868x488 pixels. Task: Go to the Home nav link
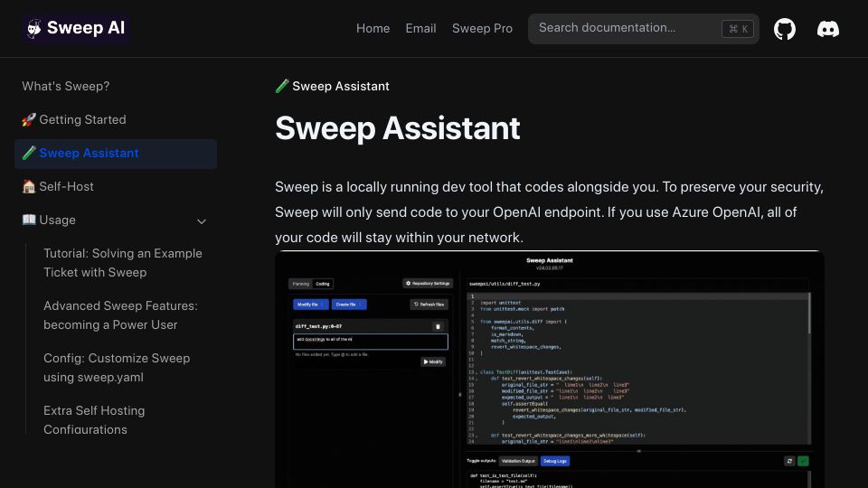[373, 28]
